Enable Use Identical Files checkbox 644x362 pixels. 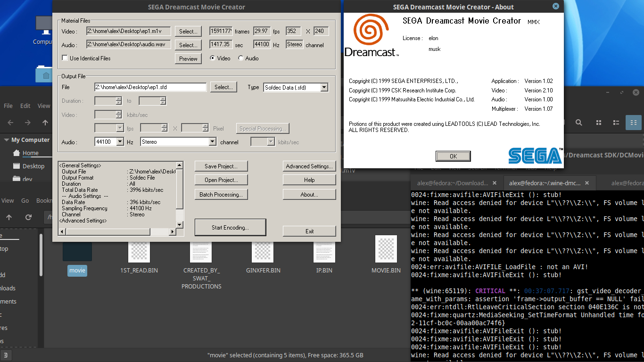click(x=65, y=58)
